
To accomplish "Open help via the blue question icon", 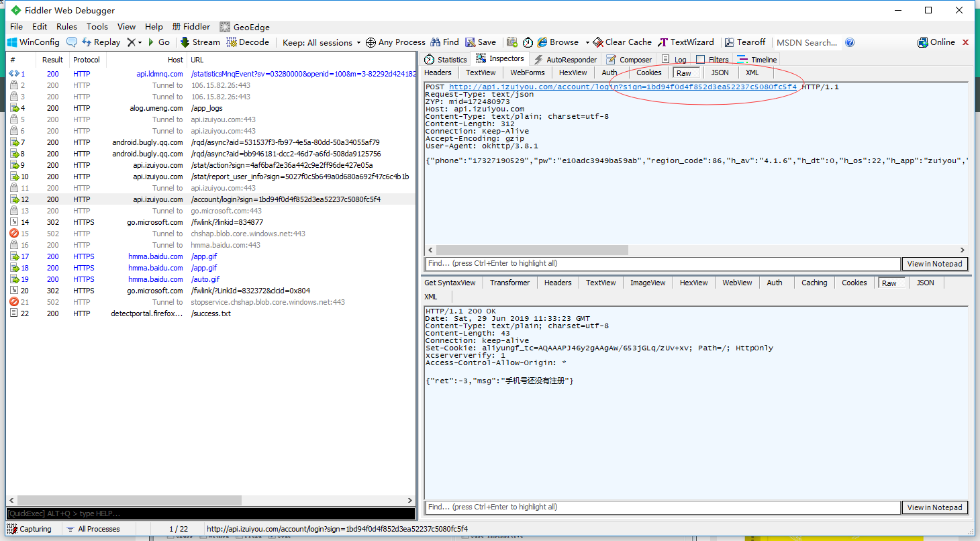I will pyautogui.click(x=850, y=42).
